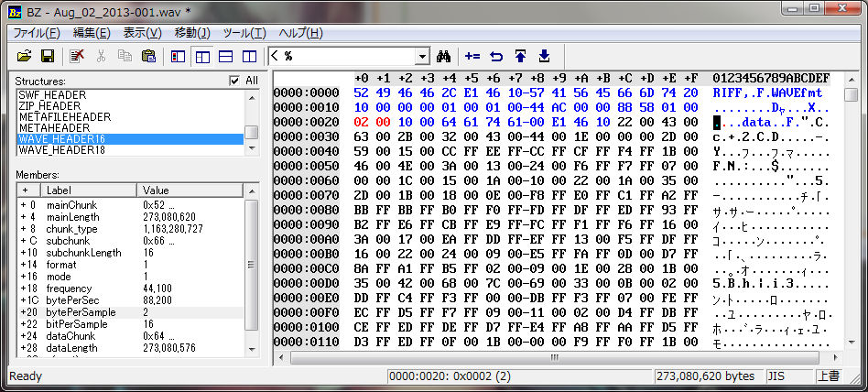Toggle the horizontal split view button
Screen dimensions: 868x392
point(225,56)
